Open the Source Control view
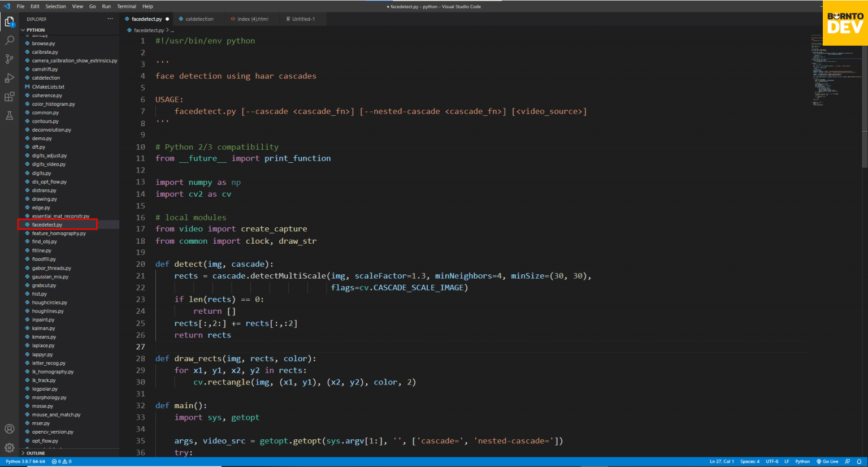 (9, 59)
